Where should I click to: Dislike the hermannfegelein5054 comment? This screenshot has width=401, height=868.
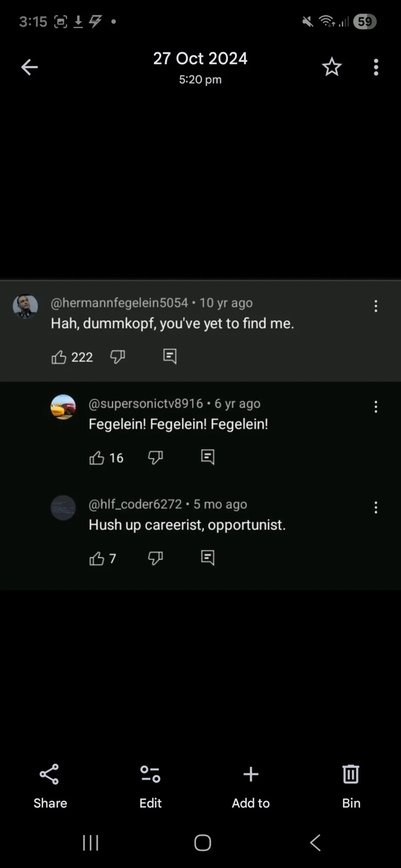point(118,356)
